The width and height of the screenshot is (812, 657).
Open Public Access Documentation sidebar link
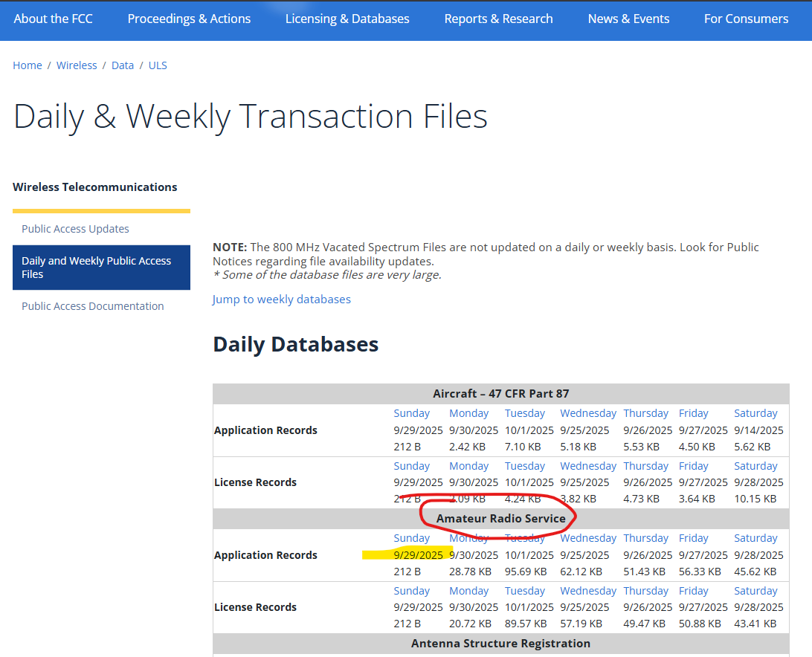tap(93, 306)
